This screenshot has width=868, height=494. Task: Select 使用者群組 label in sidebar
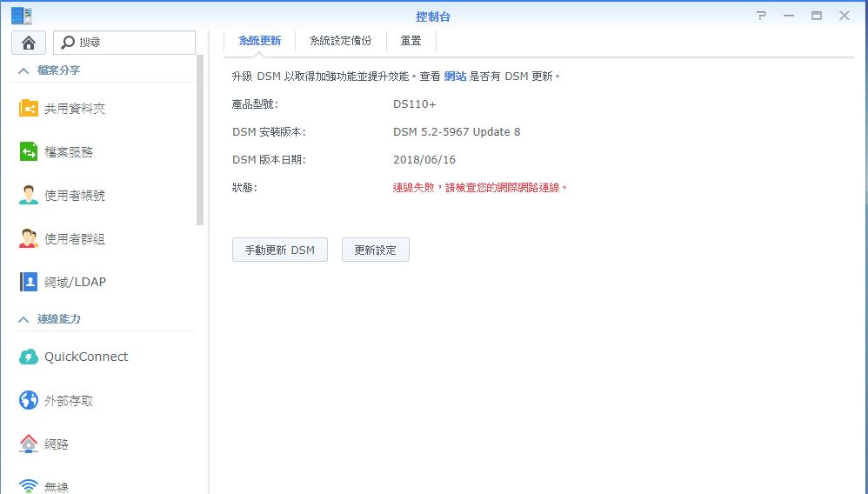click(75, 238)
